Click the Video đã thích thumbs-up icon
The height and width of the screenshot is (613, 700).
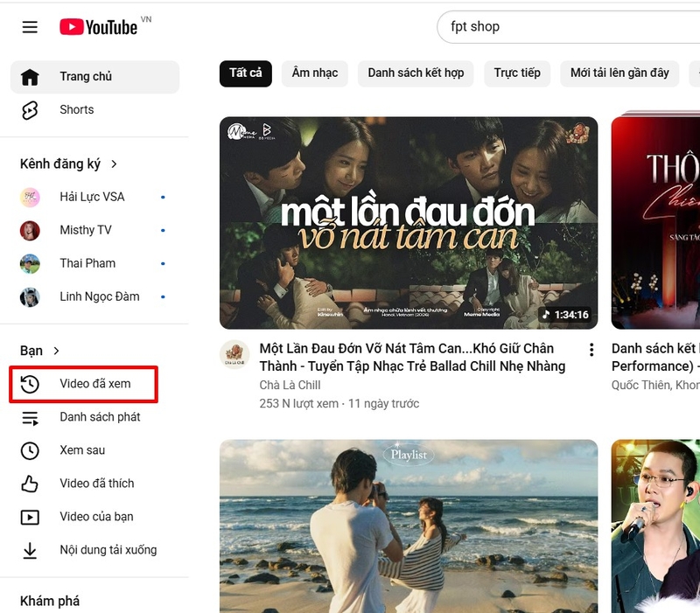(30, 484)
